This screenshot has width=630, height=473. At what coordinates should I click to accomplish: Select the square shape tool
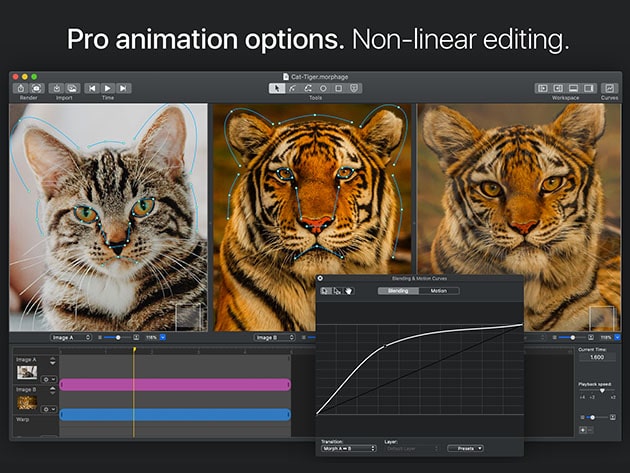click(339, 88)
